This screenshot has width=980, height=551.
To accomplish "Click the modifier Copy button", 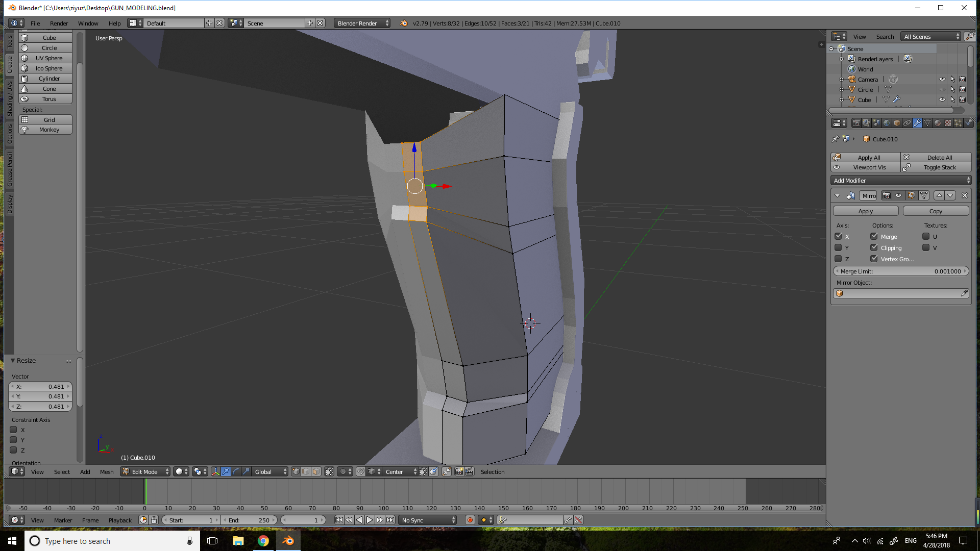I will 935,211.
